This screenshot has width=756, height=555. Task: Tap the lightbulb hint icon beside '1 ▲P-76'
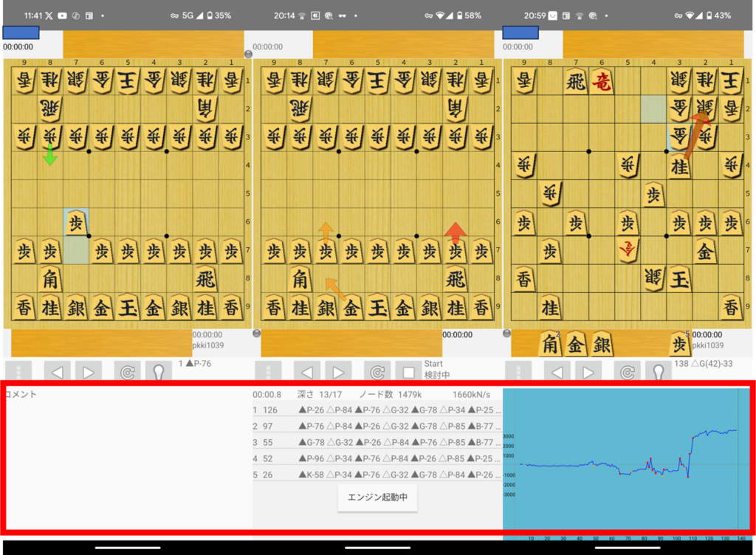159,372
